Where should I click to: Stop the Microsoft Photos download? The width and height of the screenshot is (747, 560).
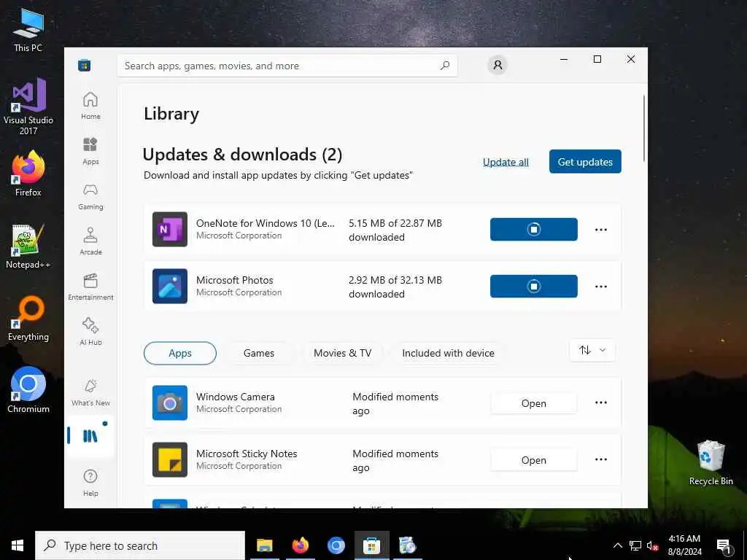pos(533,286)
